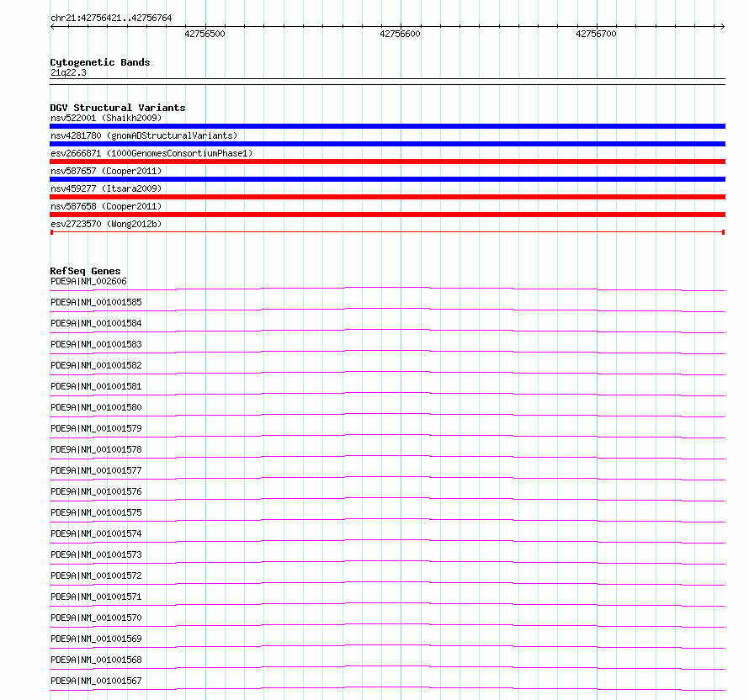The width and height of the screenshot is (749, 700).
Task: Open transcript PDE9A|NM_001001570
Action: [96, 618]
